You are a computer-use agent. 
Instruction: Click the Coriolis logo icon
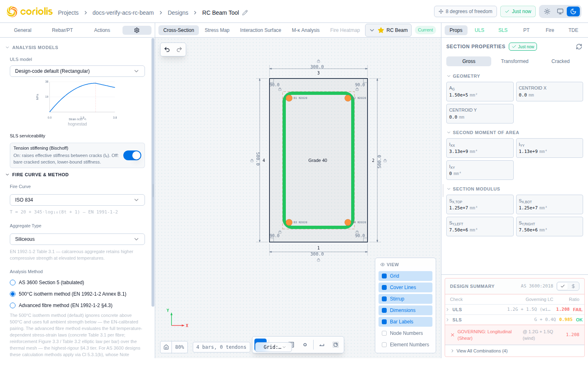click(12, 12)
